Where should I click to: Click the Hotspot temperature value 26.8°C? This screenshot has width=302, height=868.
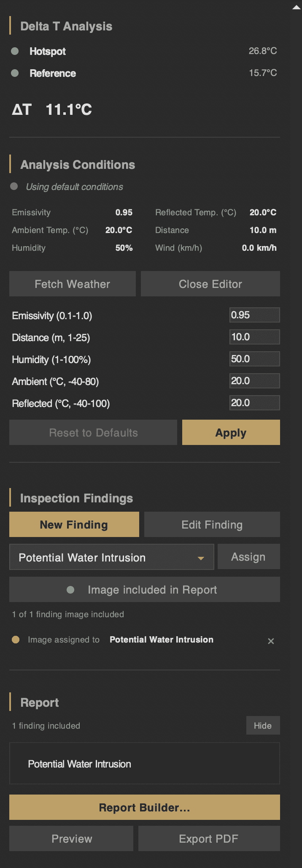click(x=263, y=51)
